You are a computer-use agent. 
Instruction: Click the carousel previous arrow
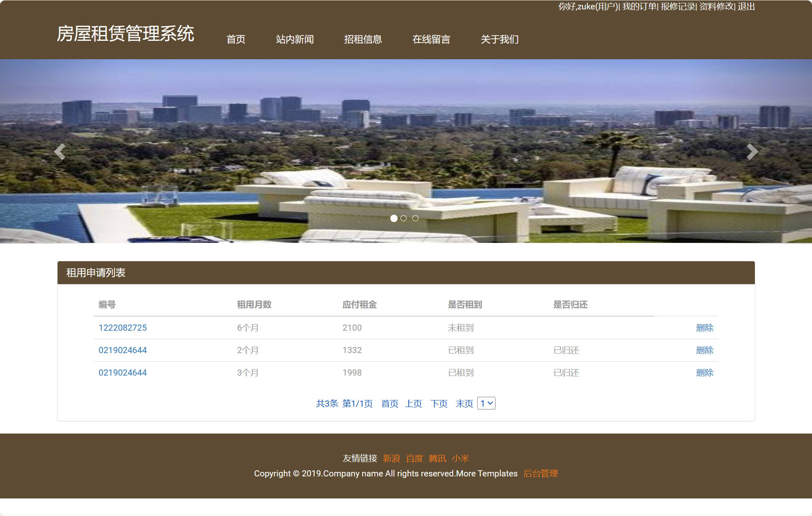60,152
